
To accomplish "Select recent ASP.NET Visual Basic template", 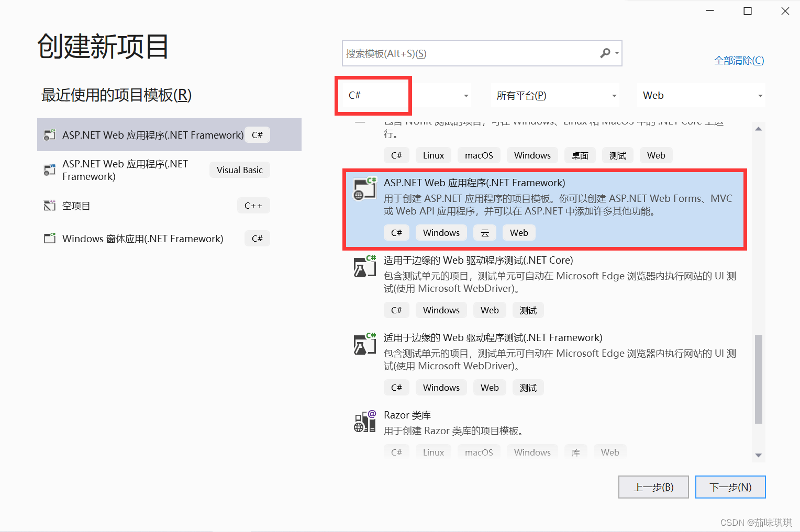I will pos(169,170).
